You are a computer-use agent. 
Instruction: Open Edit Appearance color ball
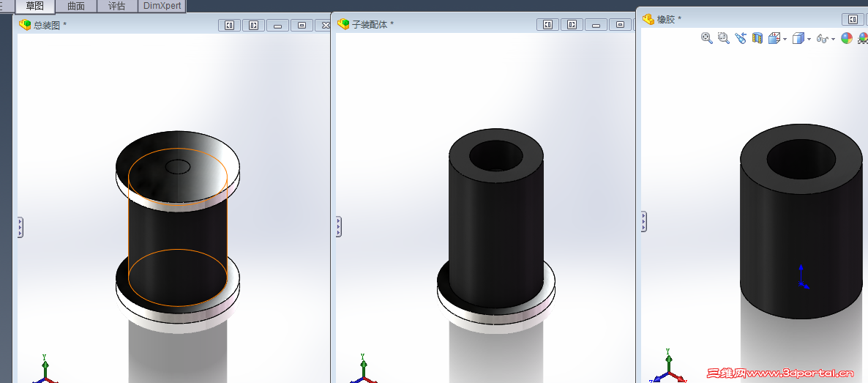847,38
